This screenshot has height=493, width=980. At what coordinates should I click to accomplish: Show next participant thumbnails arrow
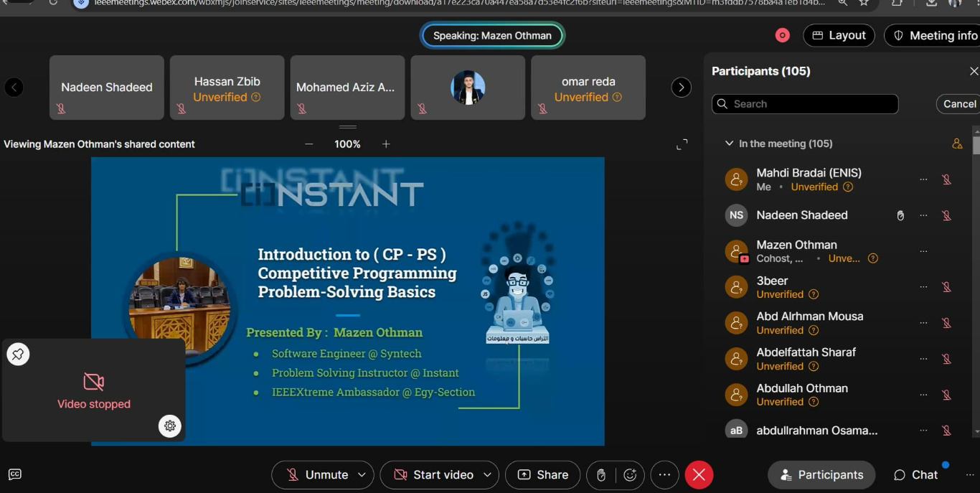681,88
